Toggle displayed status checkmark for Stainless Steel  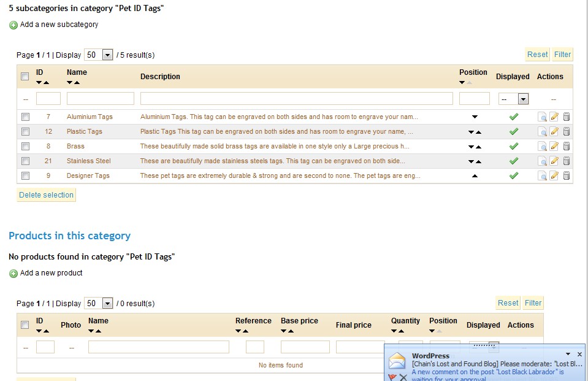coord(514,161)
